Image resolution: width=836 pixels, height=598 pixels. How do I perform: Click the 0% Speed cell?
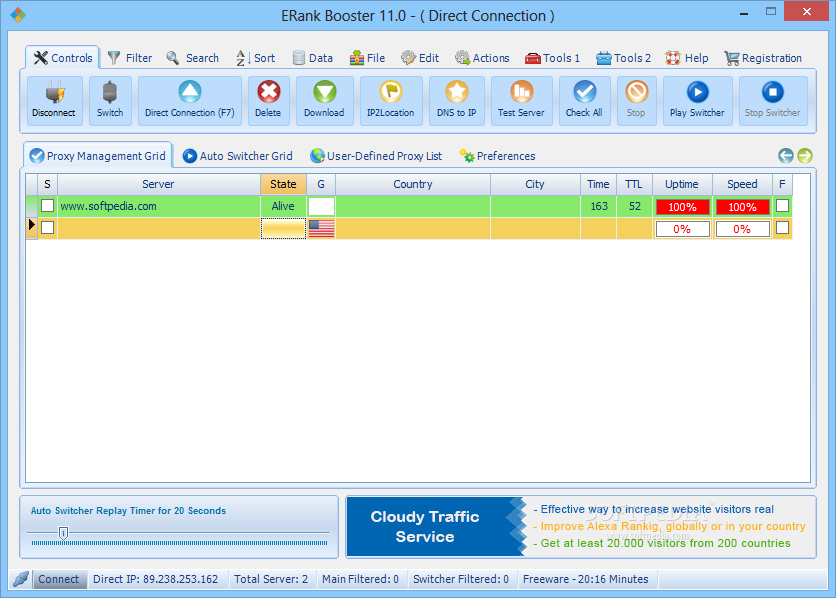pos(742,229)
